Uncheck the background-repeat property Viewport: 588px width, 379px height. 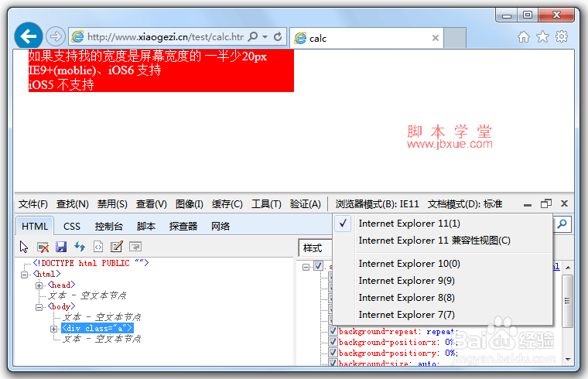pos(333,331)
